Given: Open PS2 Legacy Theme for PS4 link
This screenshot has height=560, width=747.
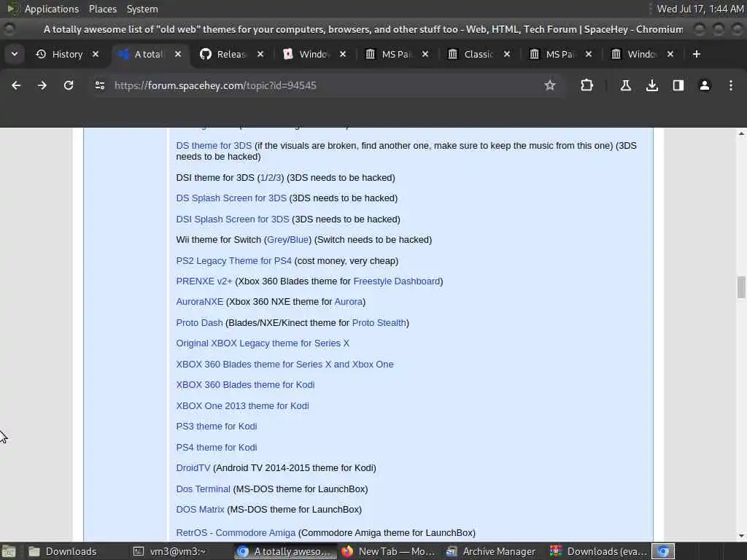Looking at the screenshot, I should click(233, 260).
